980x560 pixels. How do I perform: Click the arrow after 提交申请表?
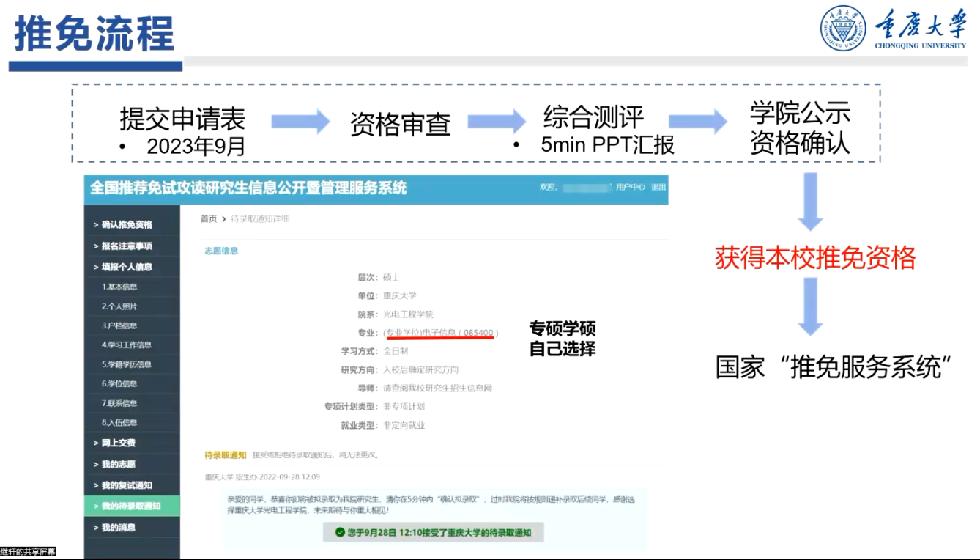(x=300, y=122)
